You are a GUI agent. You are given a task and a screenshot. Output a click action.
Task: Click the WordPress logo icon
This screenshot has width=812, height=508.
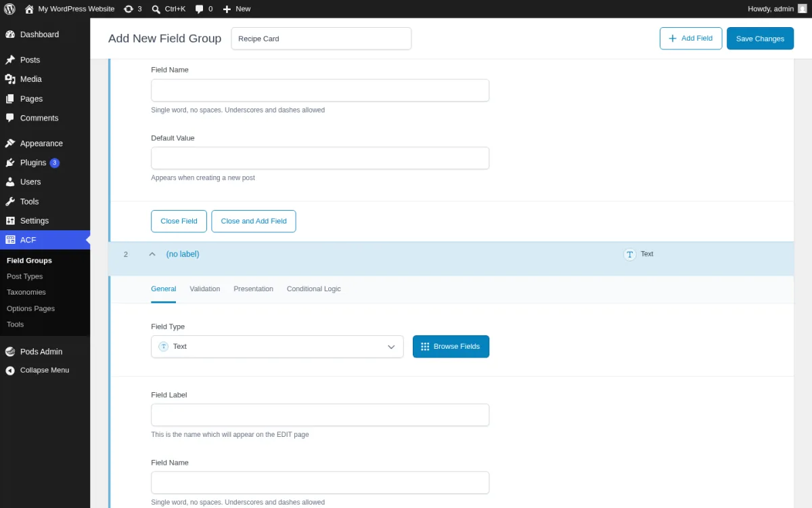tap(9, 9)
